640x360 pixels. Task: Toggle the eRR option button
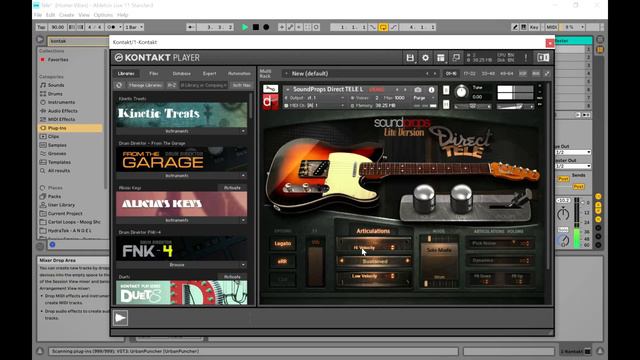[x=282, y=261]
